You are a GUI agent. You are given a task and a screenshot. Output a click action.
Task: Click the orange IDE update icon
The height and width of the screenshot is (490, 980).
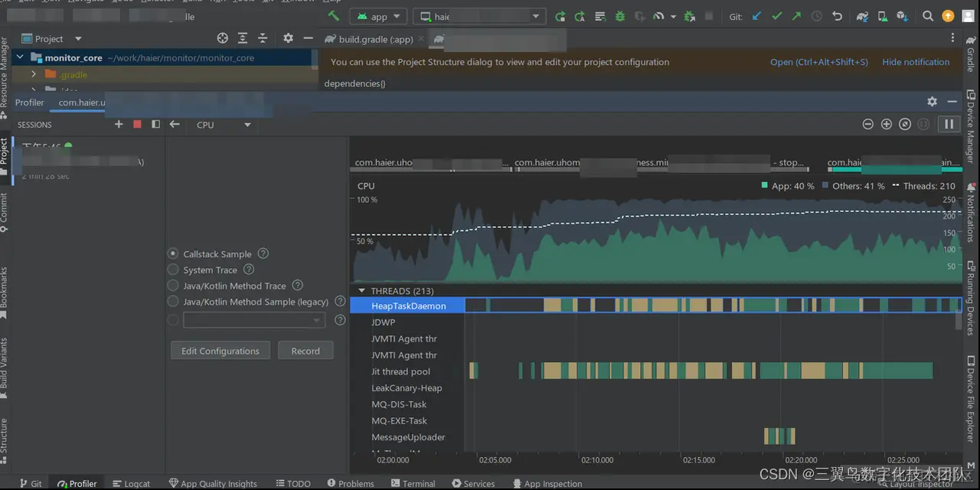[x=948, y=16]
